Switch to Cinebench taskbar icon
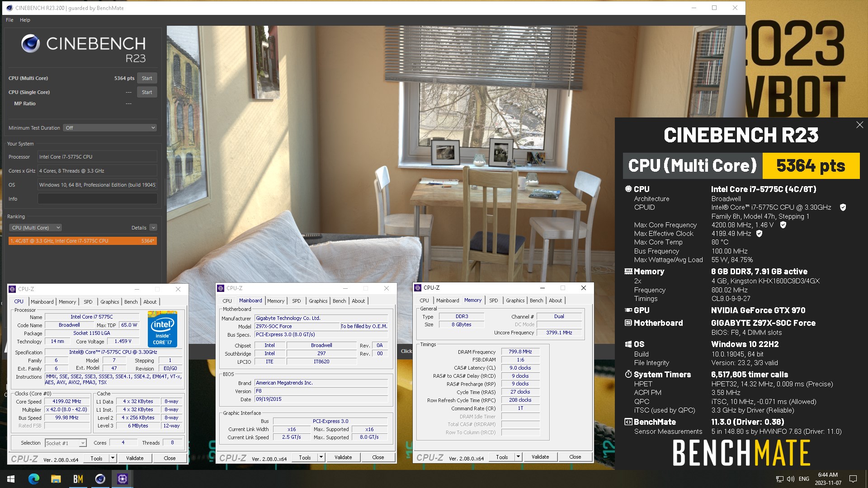 click(100, 479)
